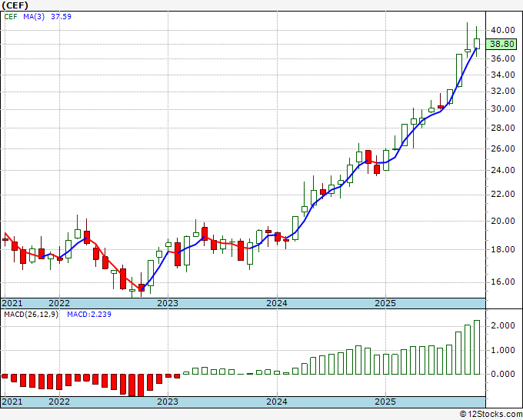This screenshot has width=523, height=420.
Task: Click the (CEF) chart title
Action: tap(15, 5)
